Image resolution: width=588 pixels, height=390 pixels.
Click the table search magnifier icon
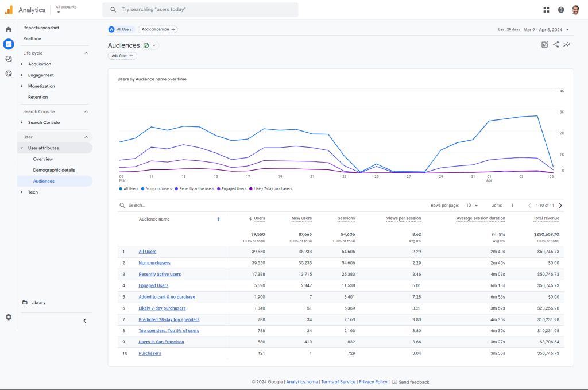[x=122, y=206]
